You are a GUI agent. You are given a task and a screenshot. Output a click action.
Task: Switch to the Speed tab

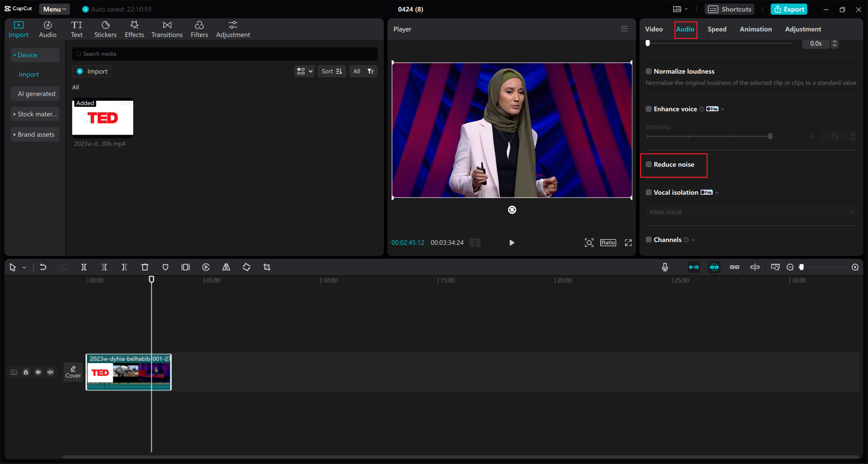(717, 29)
